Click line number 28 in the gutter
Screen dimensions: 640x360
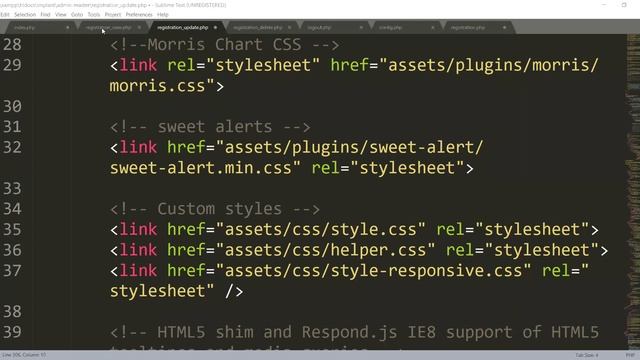point(12,44)
